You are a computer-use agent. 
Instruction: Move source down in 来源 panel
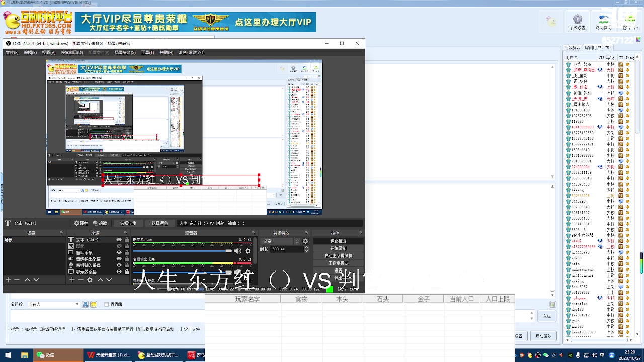pos(109,280)
